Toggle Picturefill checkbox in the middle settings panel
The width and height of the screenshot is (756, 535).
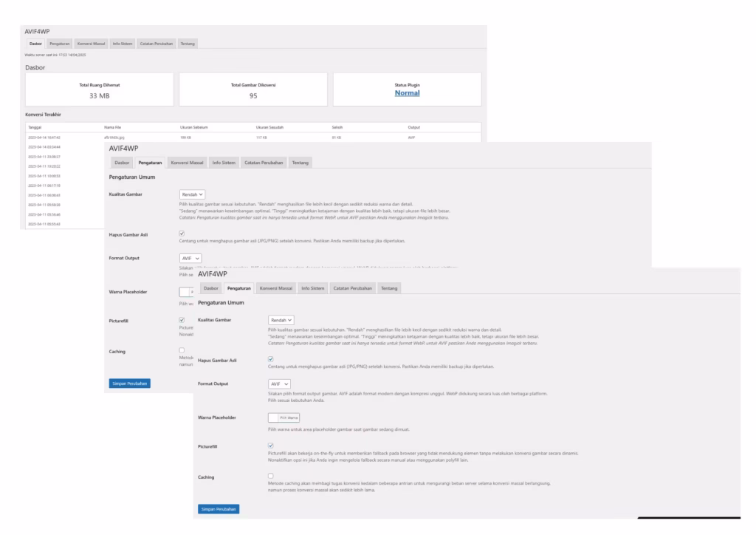coord(182,320)
